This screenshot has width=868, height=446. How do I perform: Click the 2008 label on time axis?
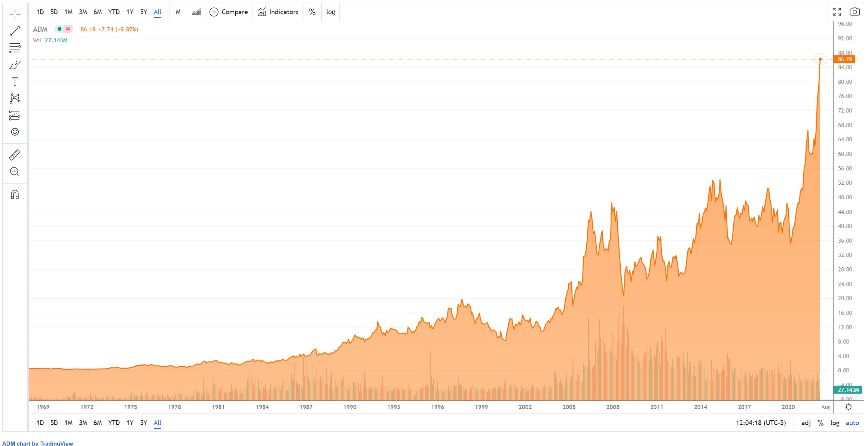[x=612, y=407]
